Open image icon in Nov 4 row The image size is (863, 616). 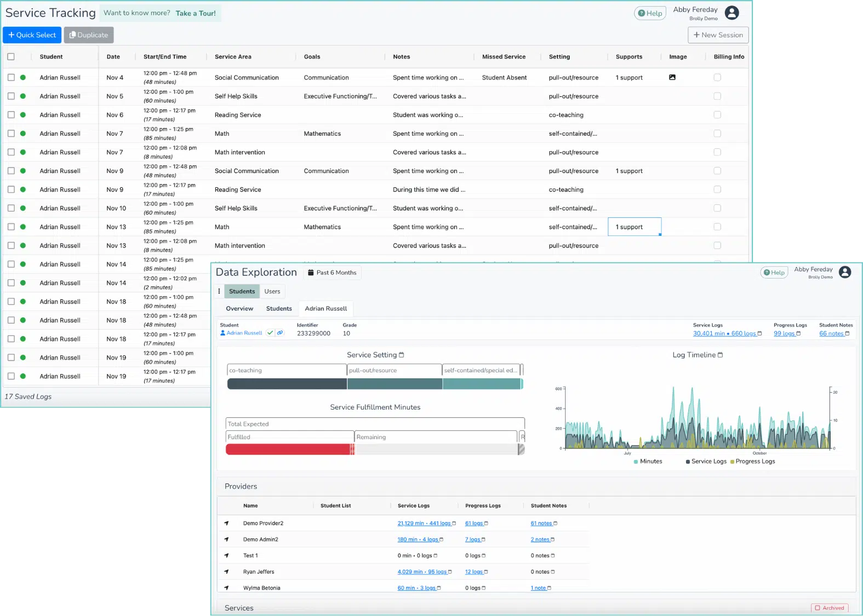point(672,77)
